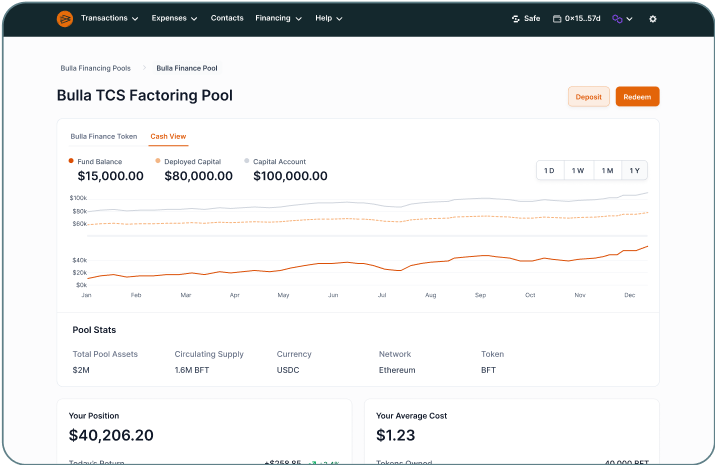715x465 pixels.
Task: Click Circulating Supply value 1.6M BFT
Action: point(192,370)
